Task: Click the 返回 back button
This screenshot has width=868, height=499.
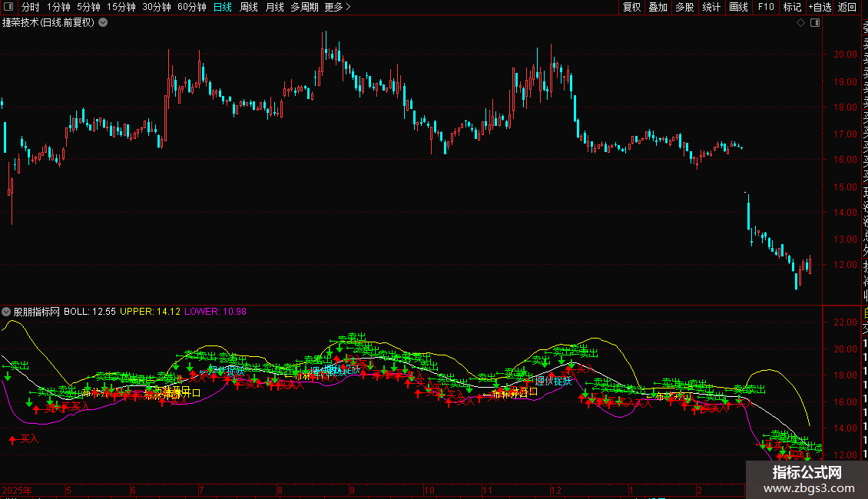Action: pos(847,7)
